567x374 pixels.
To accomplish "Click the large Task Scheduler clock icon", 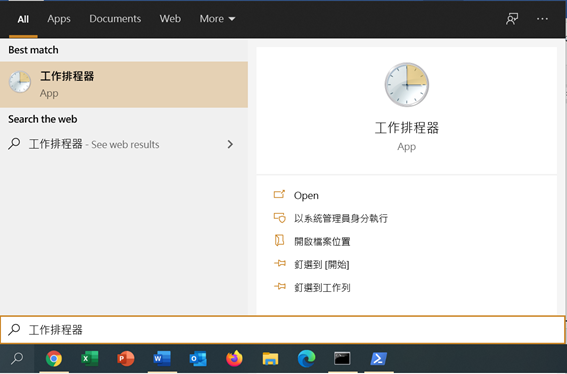I will (406, 85).
